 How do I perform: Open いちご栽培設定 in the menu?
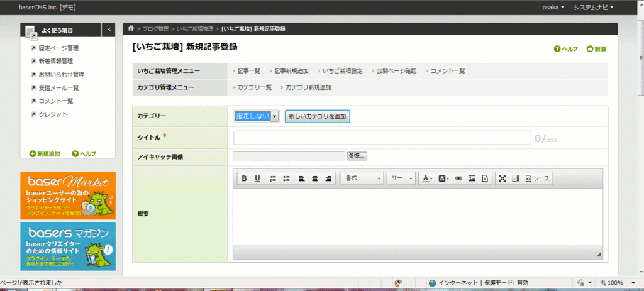[343, 70]
